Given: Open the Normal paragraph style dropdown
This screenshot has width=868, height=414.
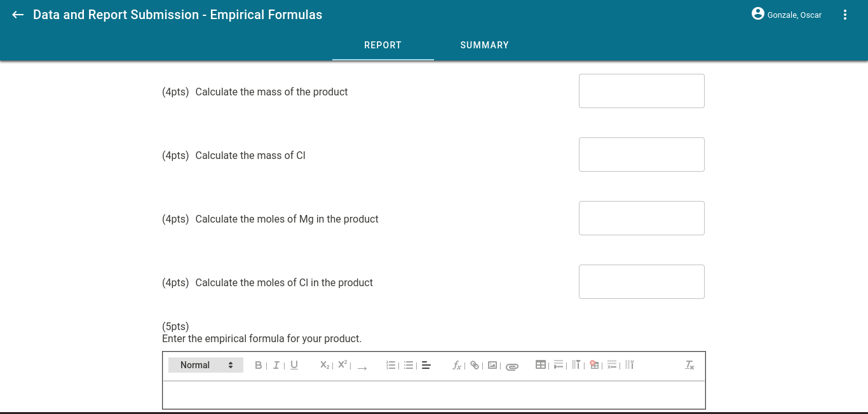Looking at the screenshot, I should pyautogui.click(x=205, y=364).
